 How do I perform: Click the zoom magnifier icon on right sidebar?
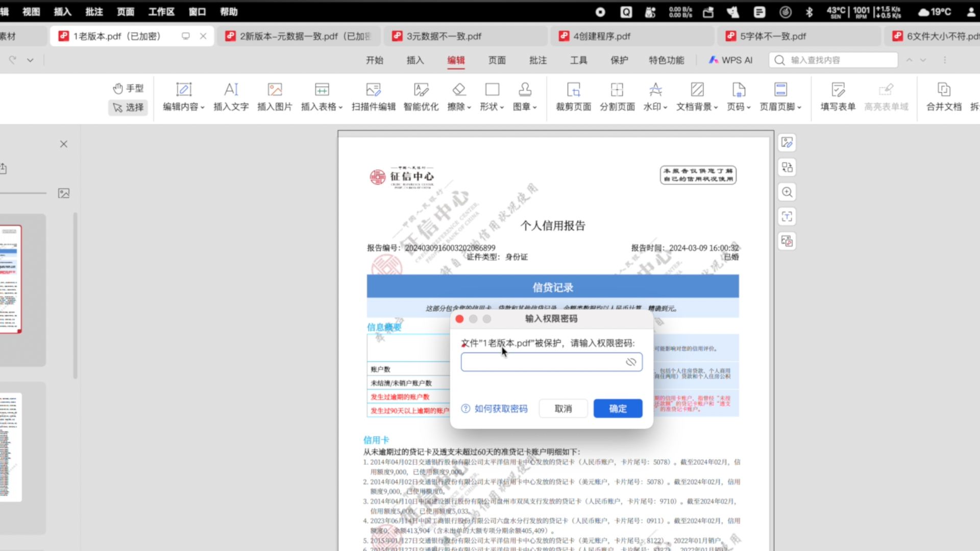(x=787, y=192)
